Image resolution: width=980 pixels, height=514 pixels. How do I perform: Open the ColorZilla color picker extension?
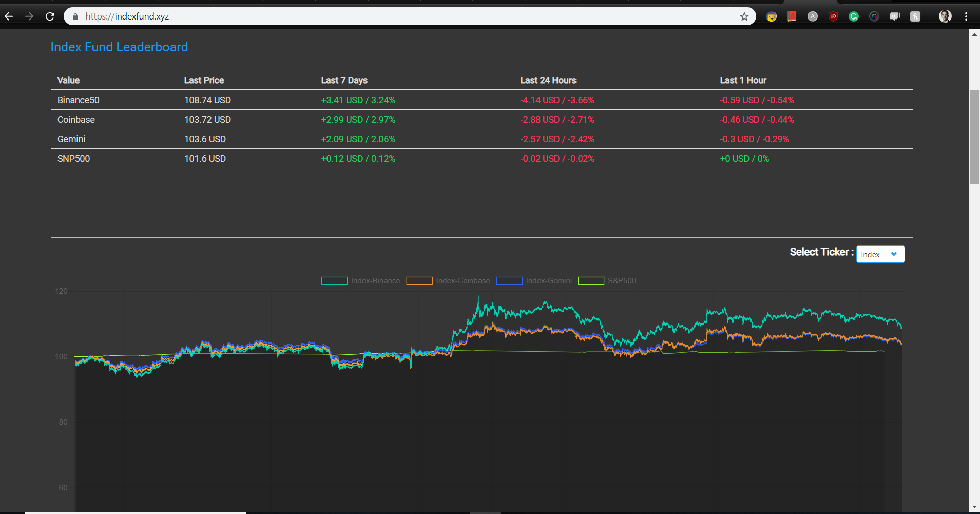click(874, 16)
